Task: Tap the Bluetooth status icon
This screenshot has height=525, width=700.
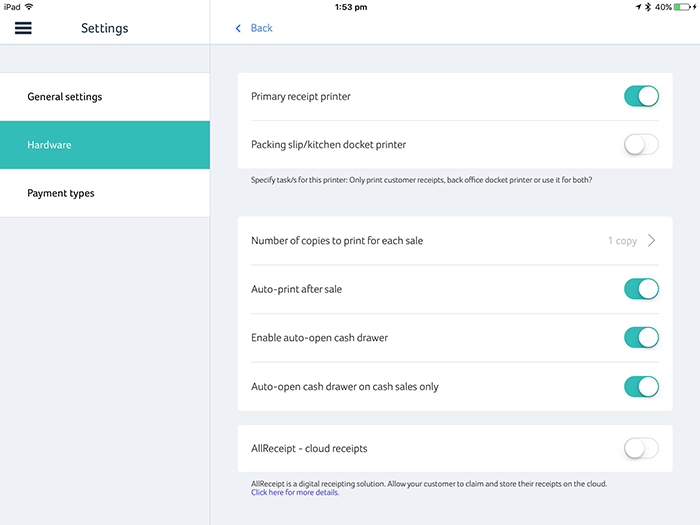Action: pos(648,7)
